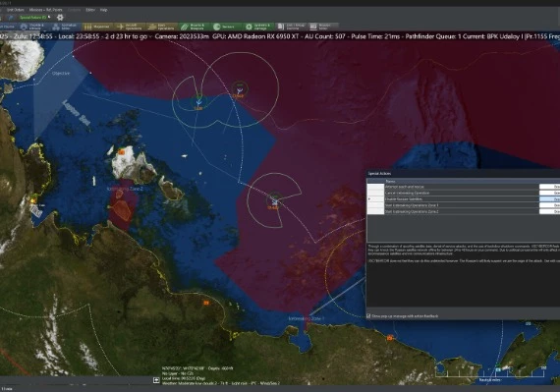Open the Missions + Ref. Points menu
560x392 pixels.
(45, 10)
